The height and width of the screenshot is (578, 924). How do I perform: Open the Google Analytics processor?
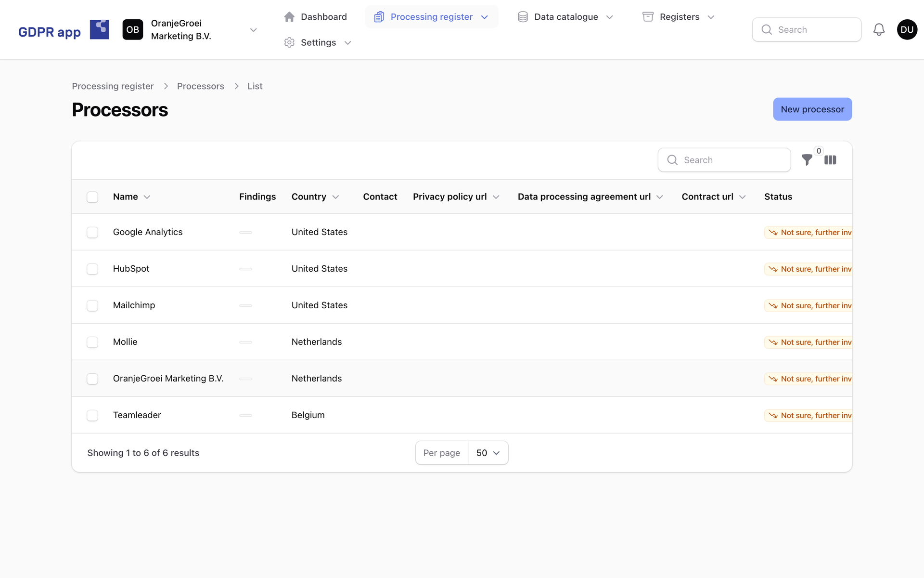click(148, 232)
